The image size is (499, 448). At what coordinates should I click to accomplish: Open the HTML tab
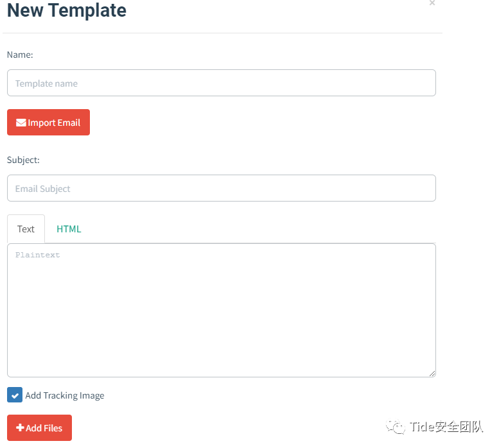pos(69,229)
